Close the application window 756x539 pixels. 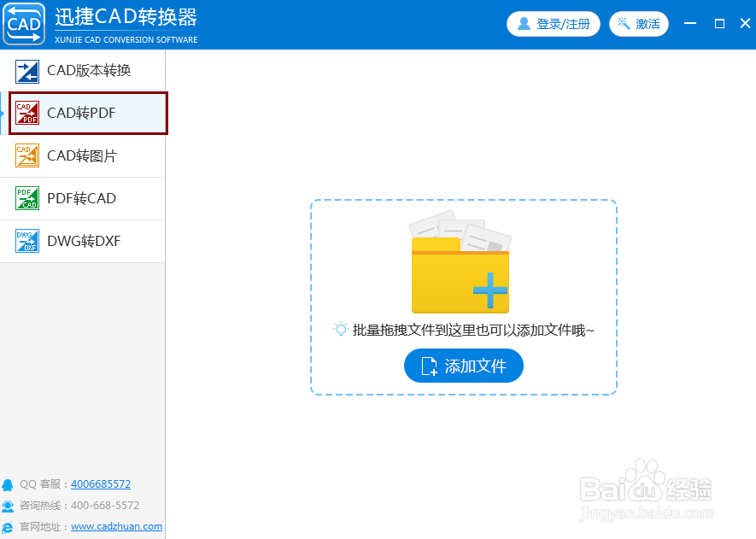coord(745,23)
